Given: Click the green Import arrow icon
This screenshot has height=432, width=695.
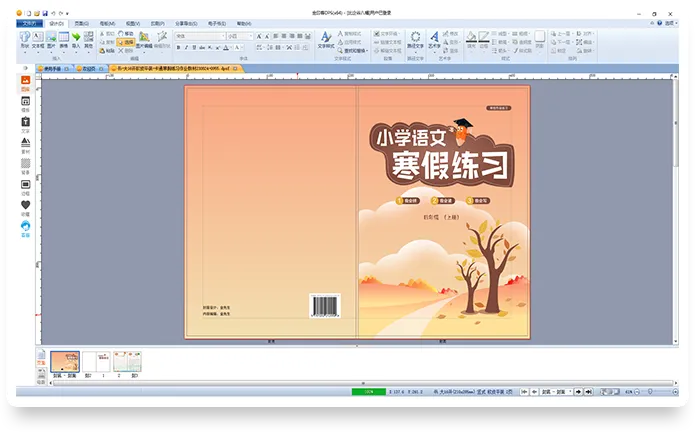Looking at the screenshot, I should (76, 38).
